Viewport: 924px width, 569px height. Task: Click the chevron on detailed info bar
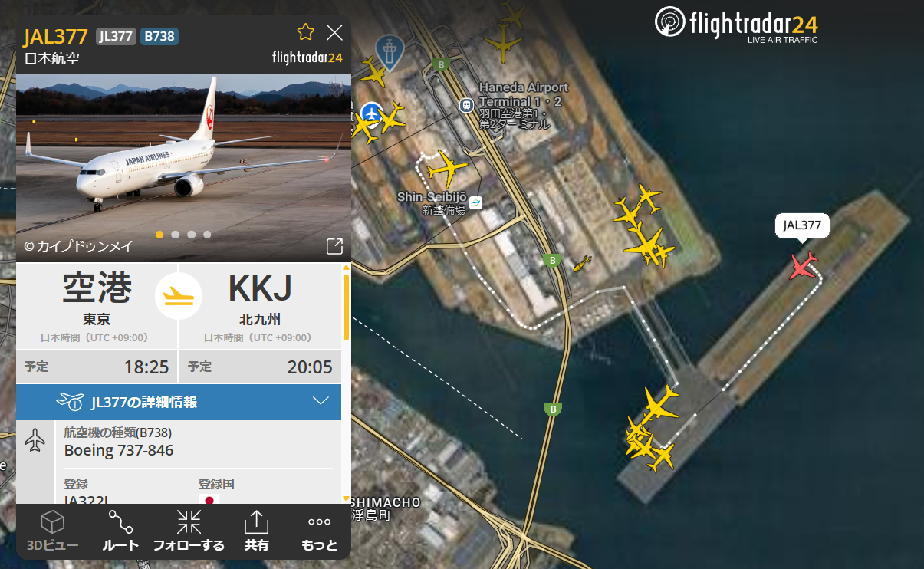point(321,401)
